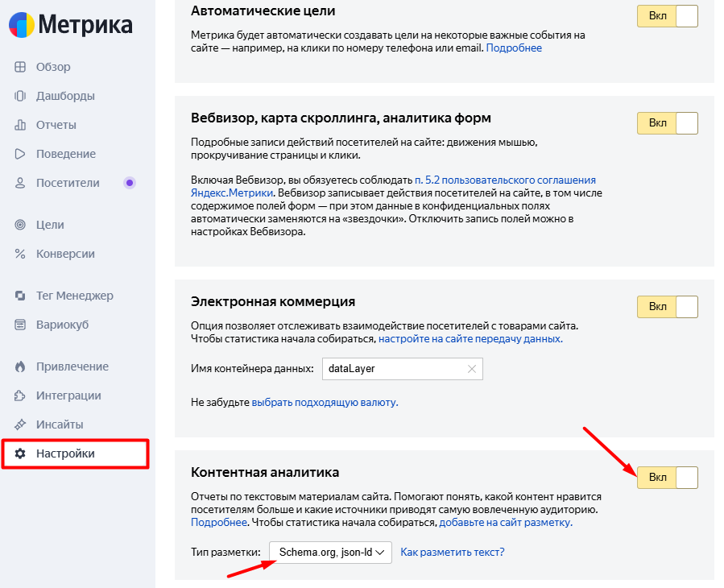The image size is (724, 588).
Task: Open Отчеты in the sidebar
Action: pyautogui.click(x=56, y=125)
